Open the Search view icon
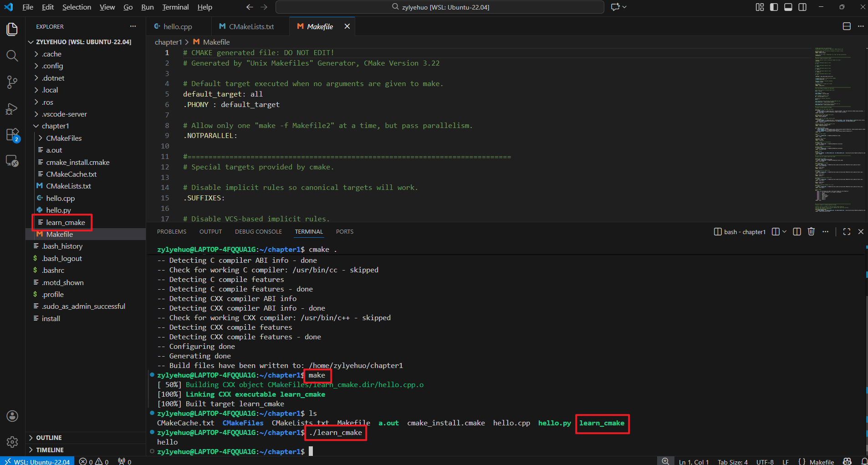The image size is (868, 465). tap(12, 56)
